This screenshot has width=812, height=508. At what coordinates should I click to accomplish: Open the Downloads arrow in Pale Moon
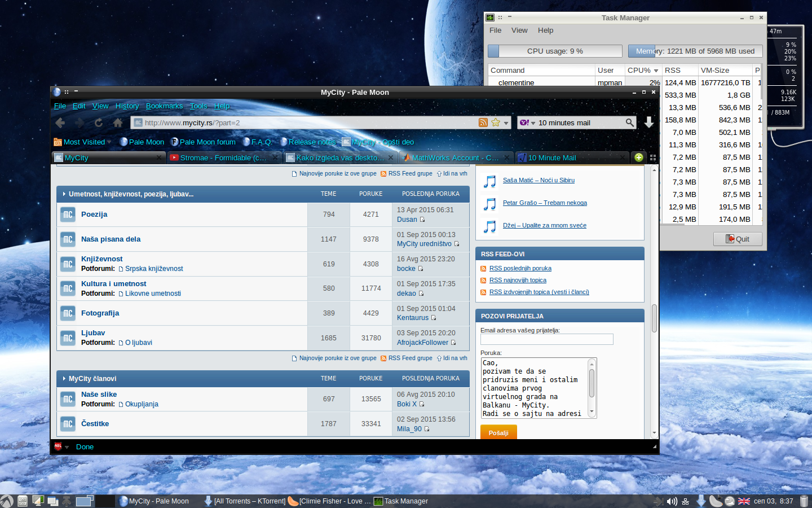click(x=649, y=122)
